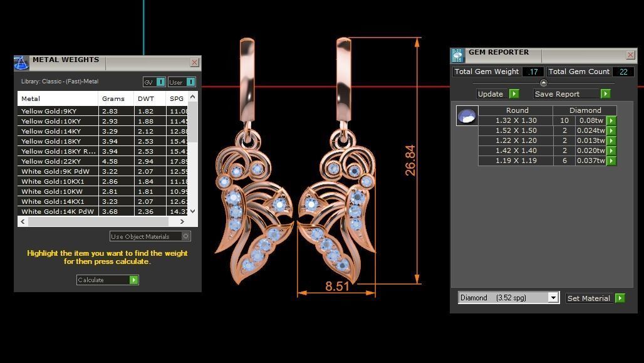Click the 8.51 width dimension label
The height and width of the screenshot is (363, 644).
pos(337,286)
